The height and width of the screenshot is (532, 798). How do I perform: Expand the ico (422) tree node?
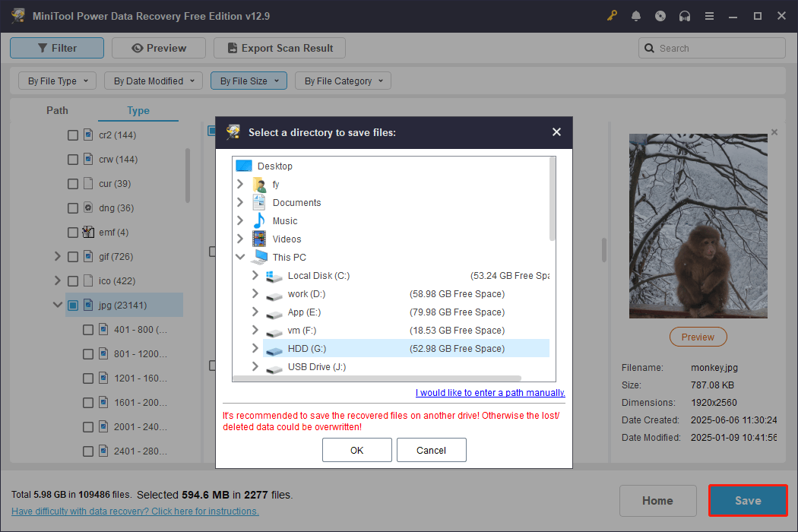tap(57, 280)
